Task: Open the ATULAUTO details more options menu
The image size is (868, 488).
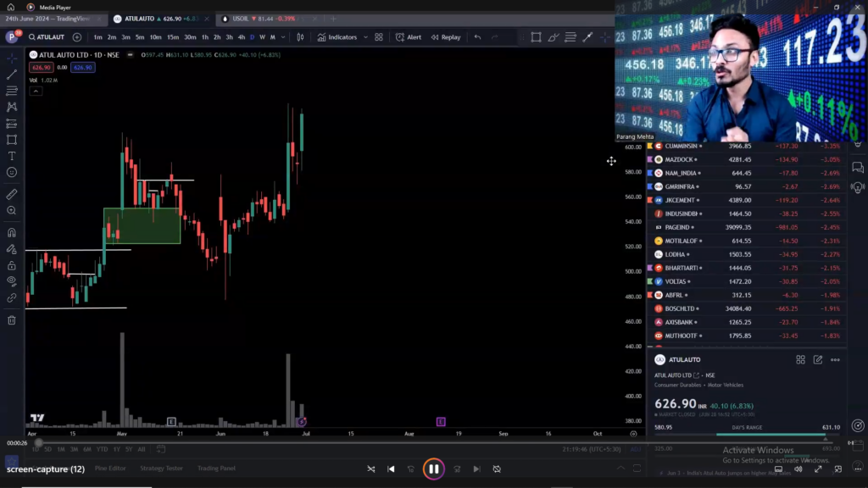Action: point(835,359)
